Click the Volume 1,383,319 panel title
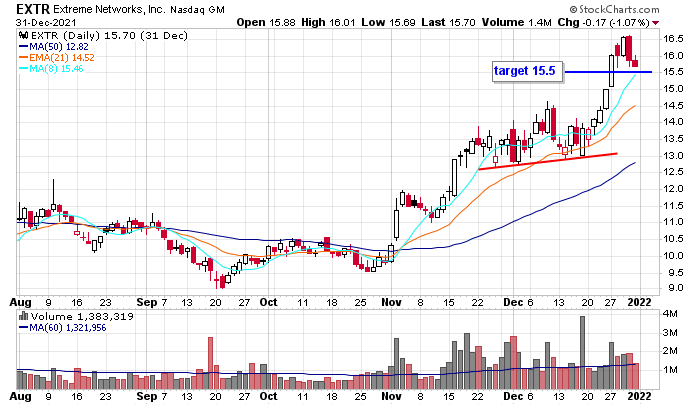The image size is (700, 405). click(x=82, y=316)
